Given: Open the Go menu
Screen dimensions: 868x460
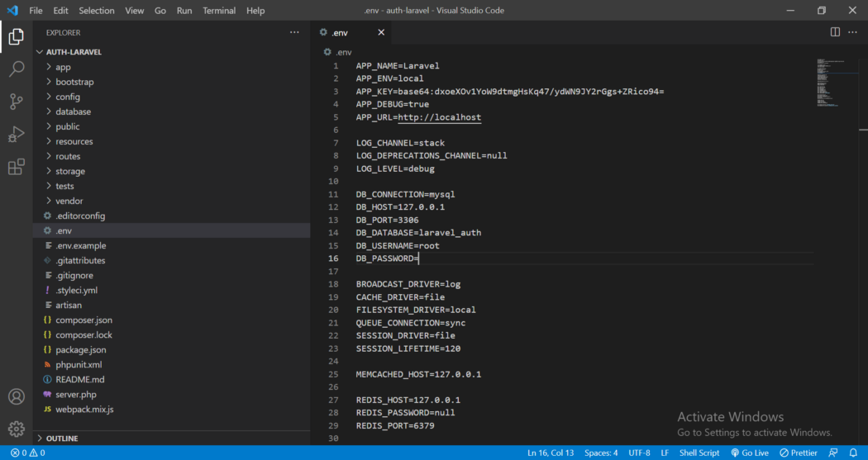Looking at the screenshot, I should 160,11.
